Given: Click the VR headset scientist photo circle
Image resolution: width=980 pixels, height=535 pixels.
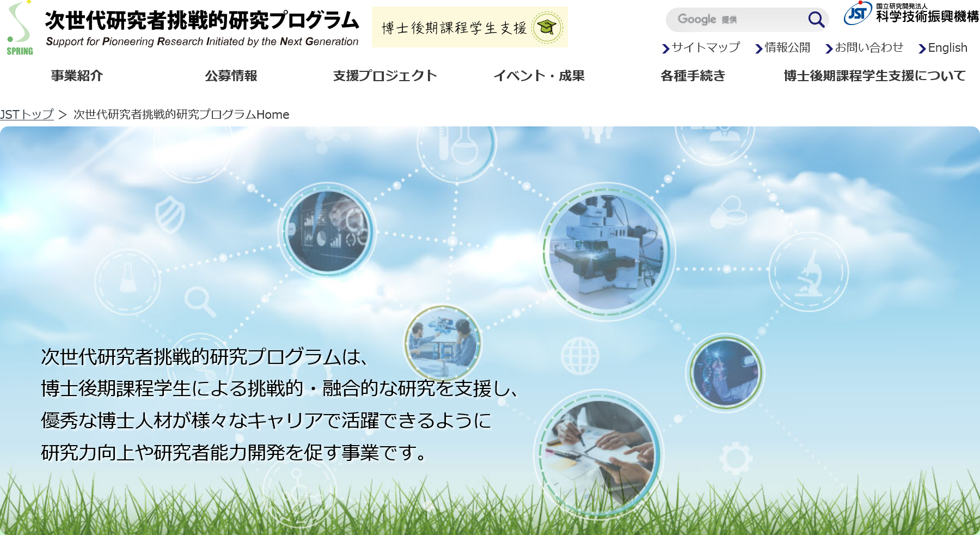Looking at the screenshot, I should pyautogui.click(x=725, y=373).
